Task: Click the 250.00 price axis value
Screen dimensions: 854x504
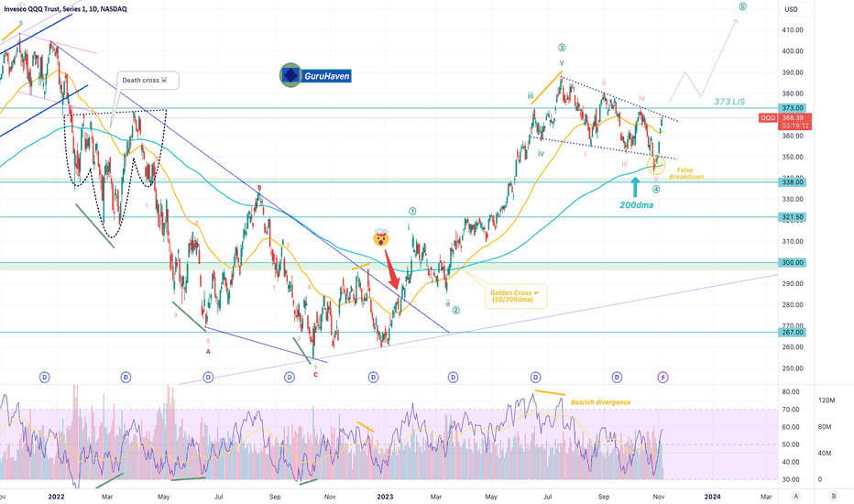Action: [x=793, y=368]
